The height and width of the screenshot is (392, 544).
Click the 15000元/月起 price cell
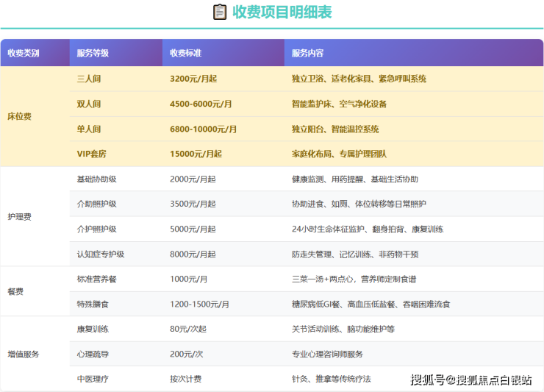tap(196, 154)
